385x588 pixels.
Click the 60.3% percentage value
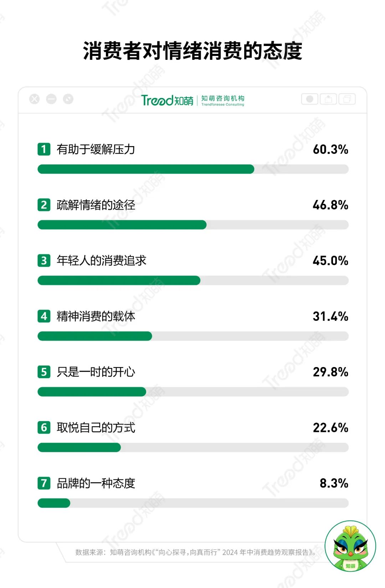[x=330, y=149]
